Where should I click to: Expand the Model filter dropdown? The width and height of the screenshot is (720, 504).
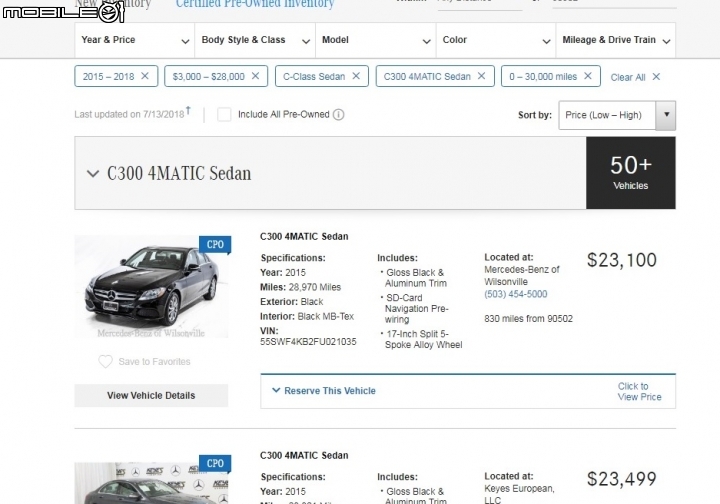pyautogui.click(x=376, y=40)
